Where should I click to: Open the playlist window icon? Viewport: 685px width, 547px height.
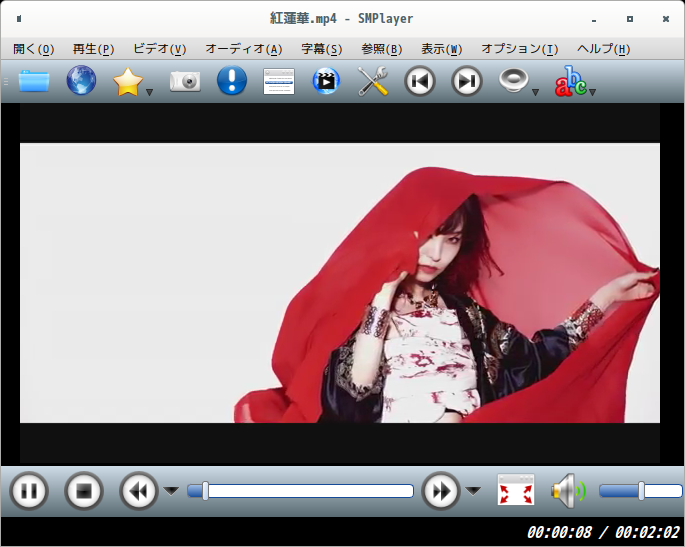[x=279, y=81]
